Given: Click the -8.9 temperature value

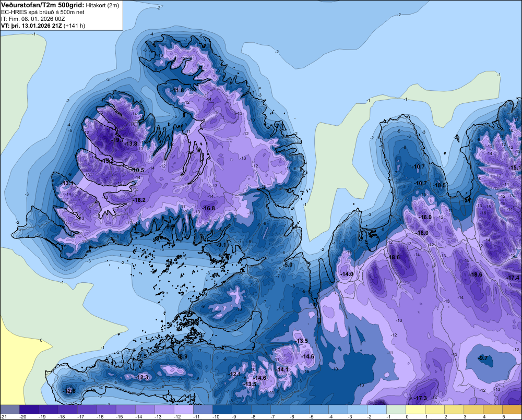Looking at the screenshot, I should click(183, 356).
